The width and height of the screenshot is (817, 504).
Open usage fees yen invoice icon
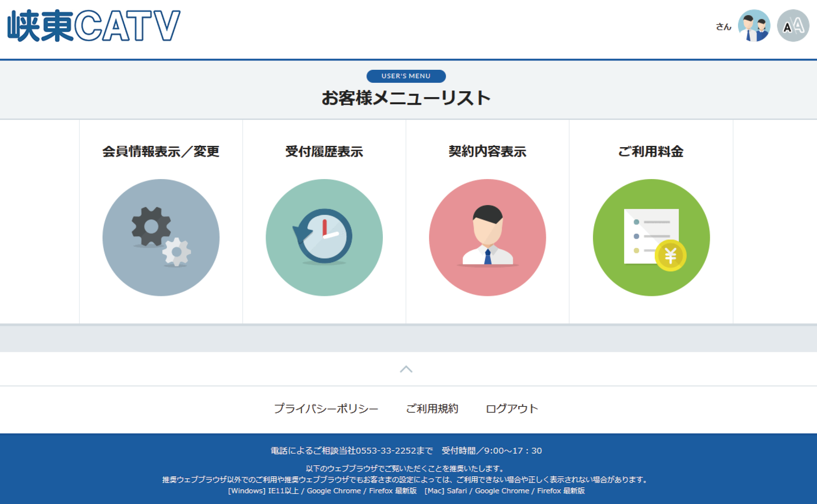pyautogui.click(x=651, y=237)
